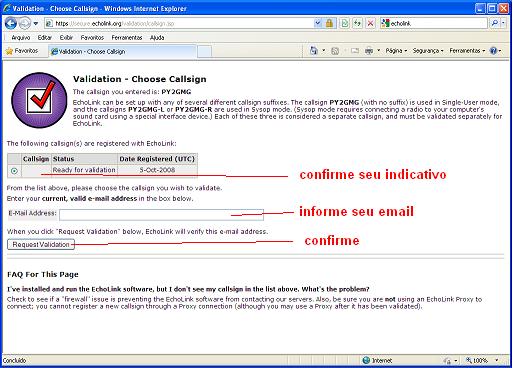This screenshot has width=513, height=368.
Task: Open the Arquivo menu
Action: [21, 38]
